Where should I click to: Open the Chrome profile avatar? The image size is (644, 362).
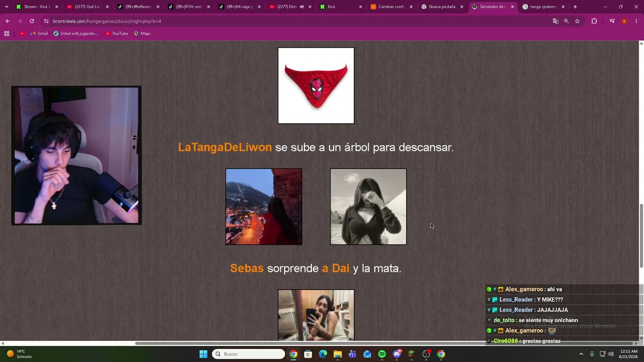click(x=624, y=21)
